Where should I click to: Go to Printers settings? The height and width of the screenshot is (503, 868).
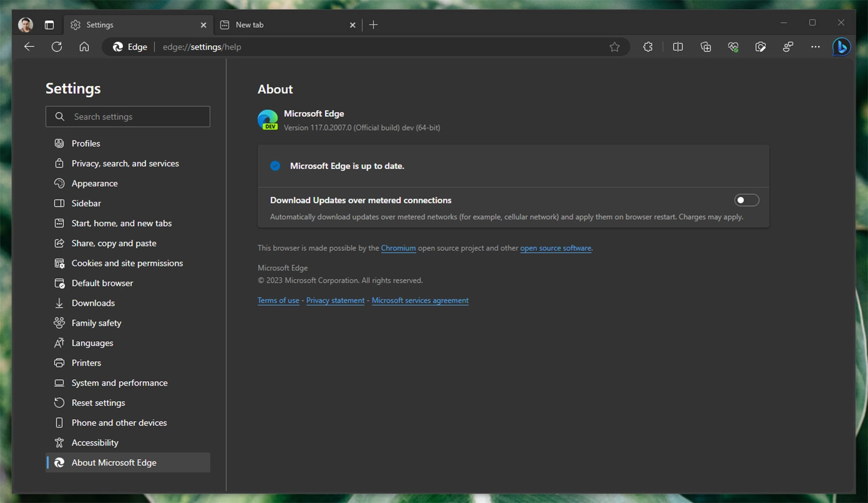click(128, 363)
